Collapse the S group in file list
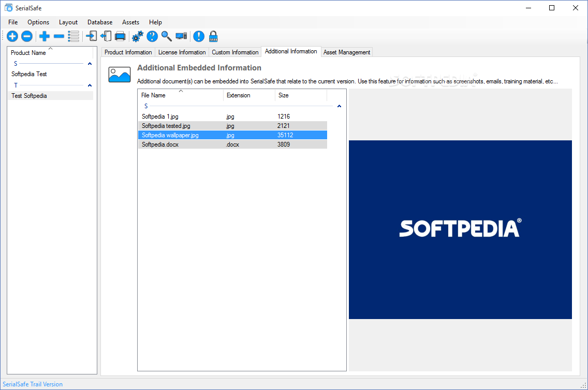This screenshot has height=390, width=588. (x=340, y=106)
